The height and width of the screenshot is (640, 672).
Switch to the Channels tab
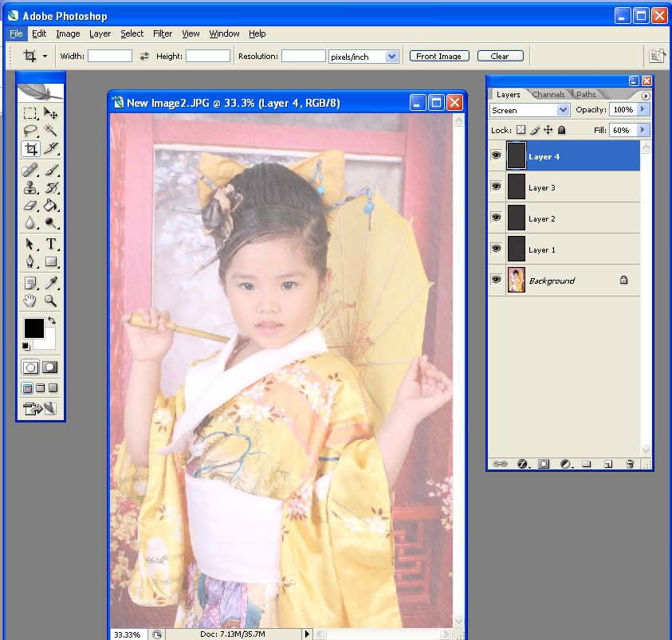coord(548,94)
